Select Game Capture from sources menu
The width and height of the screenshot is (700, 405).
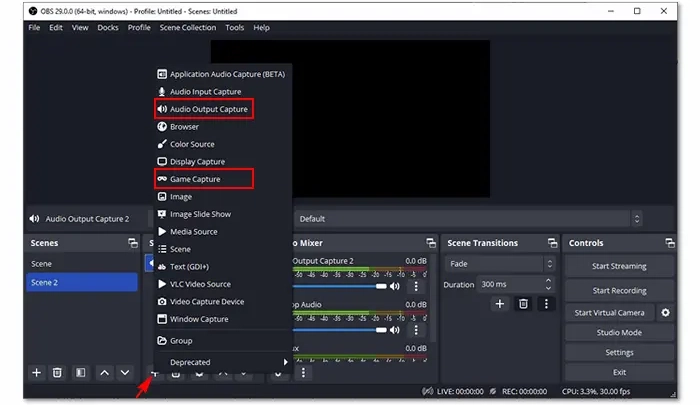(x=204, y=179)
